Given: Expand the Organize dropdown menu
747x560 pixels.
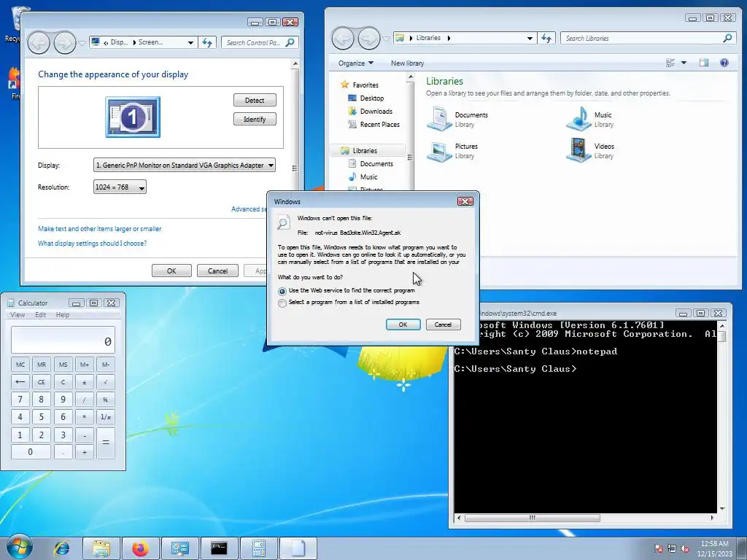Looking at the screenshot, I should tap(355, 63).
